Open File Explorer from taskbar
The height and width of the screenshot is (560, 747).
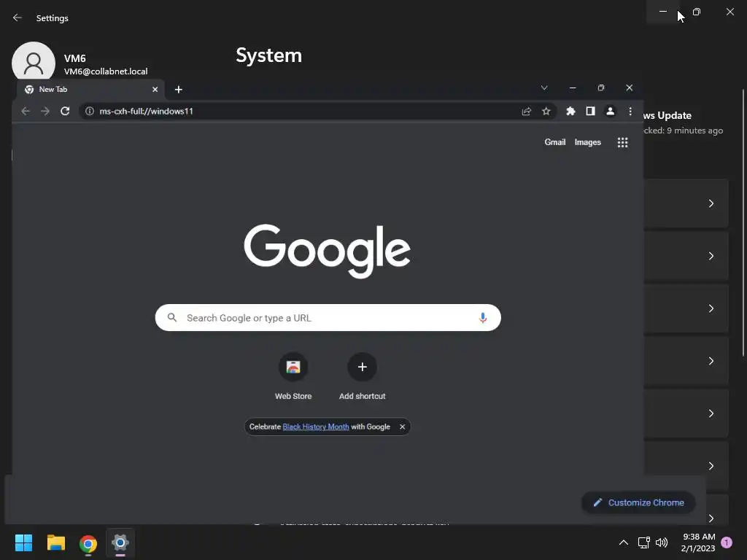point(55,542)
